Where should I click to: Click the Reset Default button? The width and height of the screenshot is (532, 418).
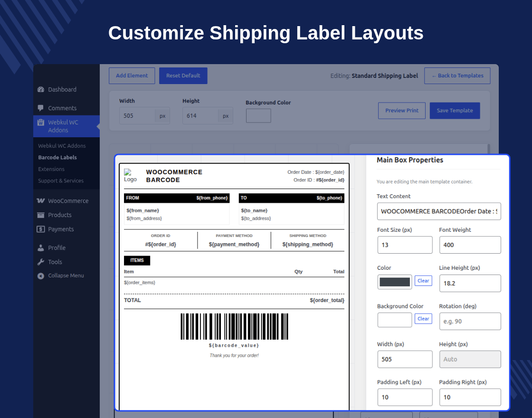(x=183, y=76)
